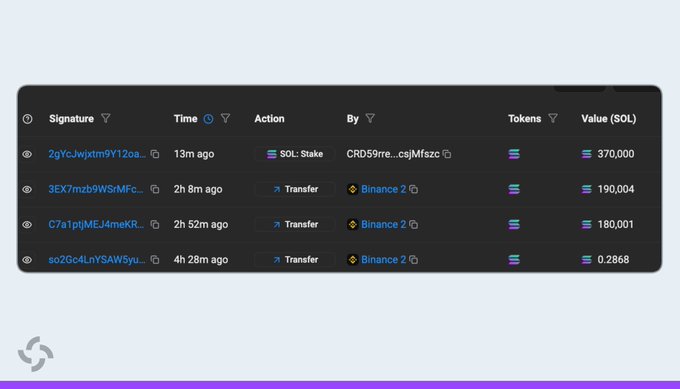Click the Transfer badge in 2h 52m row
The image size is (680, 389).
295,224
